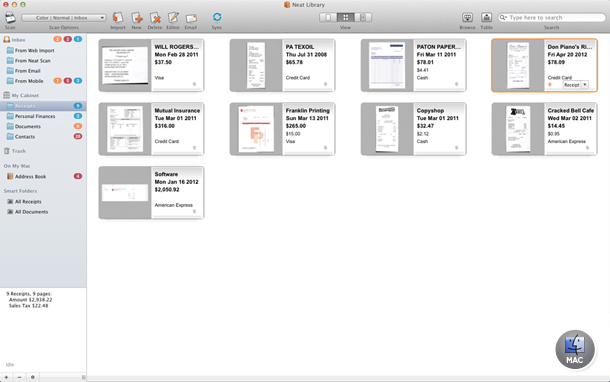Switch to the grid thumbnail view mode

tap(345, 18)
